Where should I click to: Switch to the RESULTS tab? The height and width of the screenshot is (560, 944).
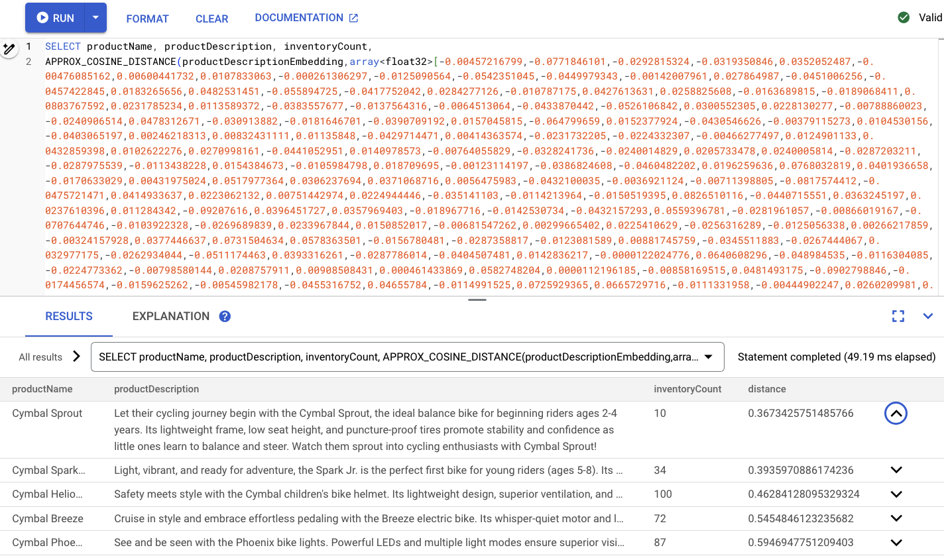point(69,316)
